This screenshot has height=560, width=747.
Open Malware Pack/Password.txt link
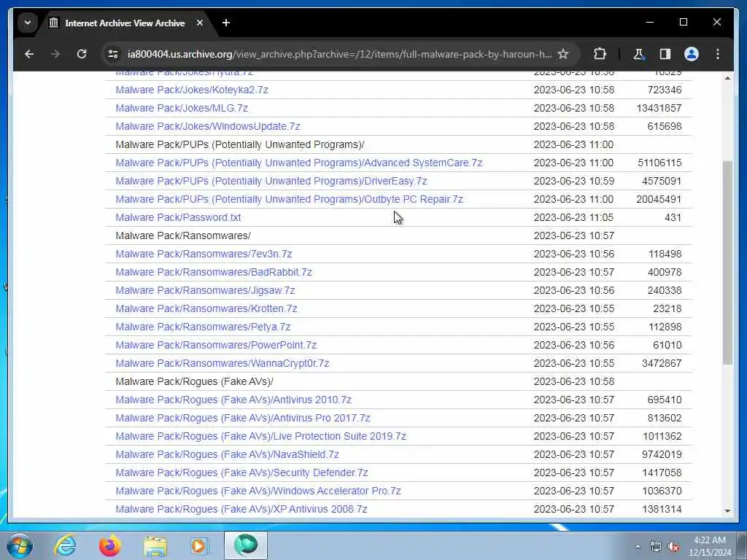(x=178, y=217)
